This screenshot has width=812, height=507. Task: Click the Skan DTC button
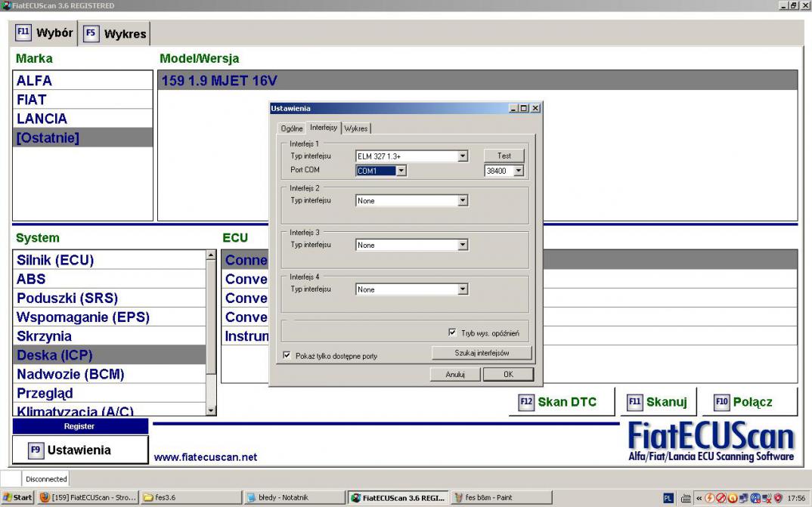pos(561,402)
